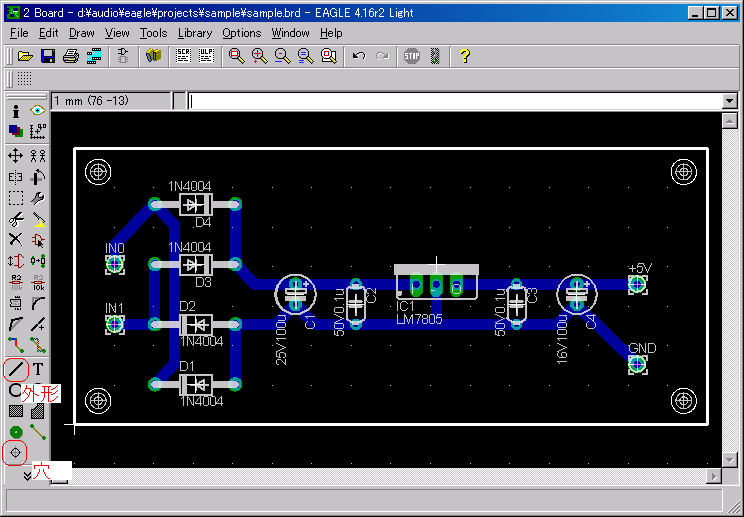Print the board layout

(71, 56)
